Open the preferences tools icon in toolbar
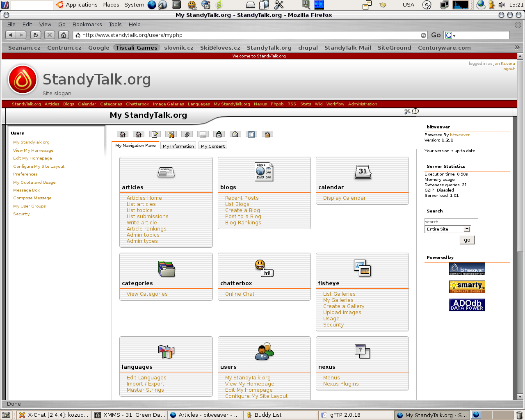This screenshot has width=525, height=420. tap(171, 134)
